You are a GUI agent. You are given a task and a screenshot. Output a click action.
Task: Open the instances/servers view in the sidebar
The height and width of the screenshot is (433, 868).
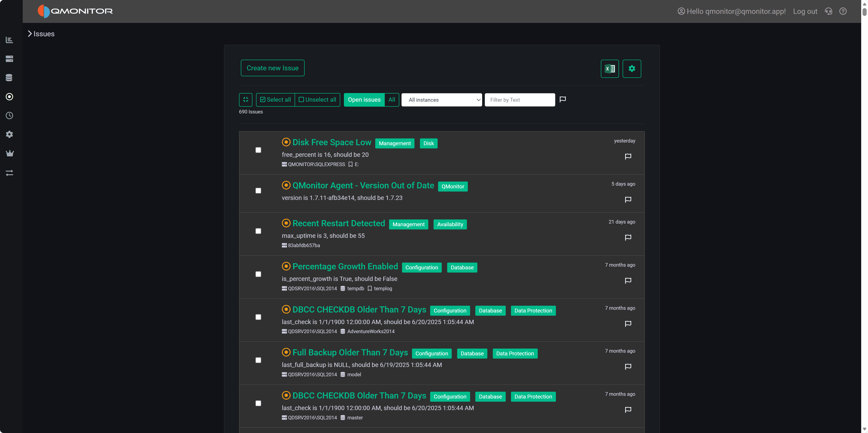coord(10,59)
